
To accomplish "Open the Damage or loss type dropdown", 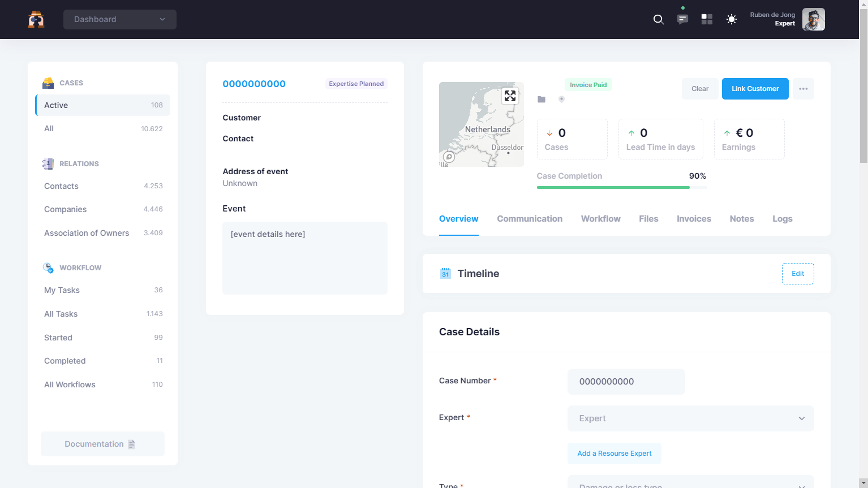I will 690,482.
